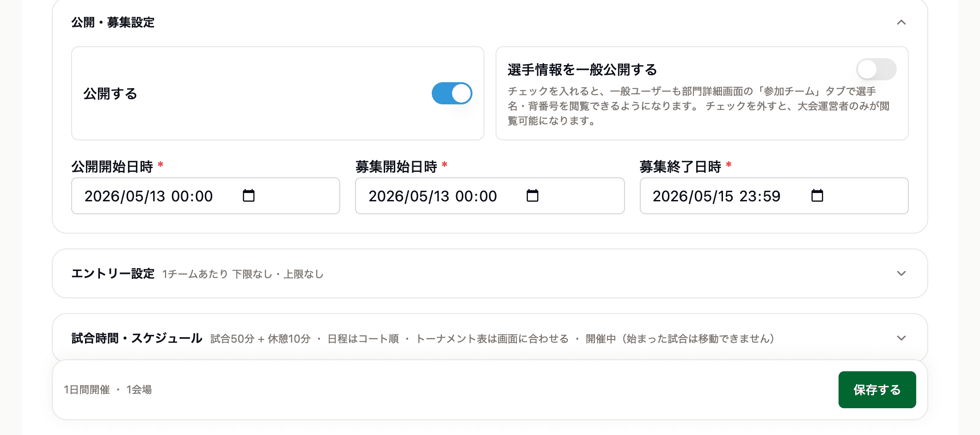Click 1チームあたり 下限なし・上限なし summary

(x=243, y=274)
